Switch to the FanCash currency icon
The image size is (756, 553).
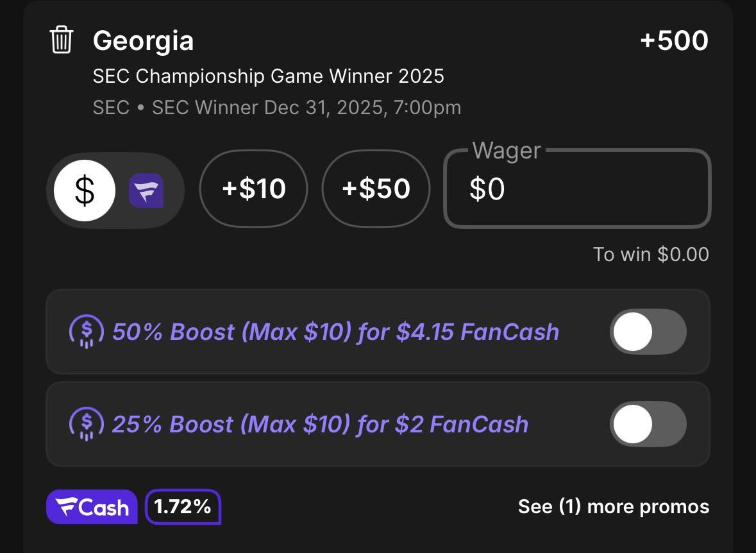146,191
